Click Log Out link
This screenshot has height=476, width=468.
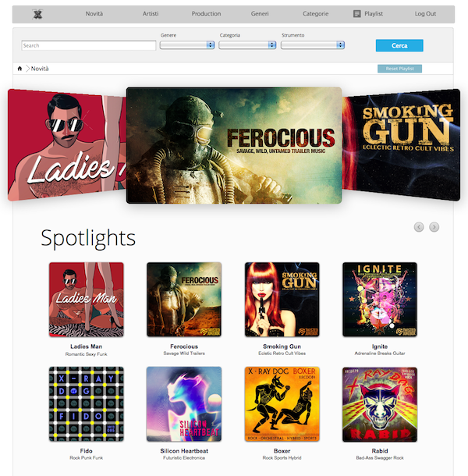(x=425, y=14)
